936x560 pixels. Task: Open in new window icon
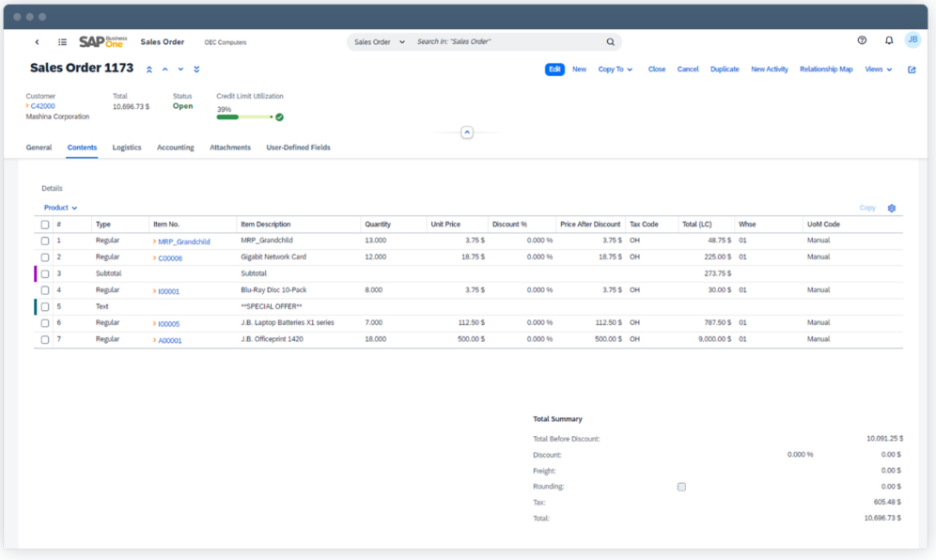point(912,70)
